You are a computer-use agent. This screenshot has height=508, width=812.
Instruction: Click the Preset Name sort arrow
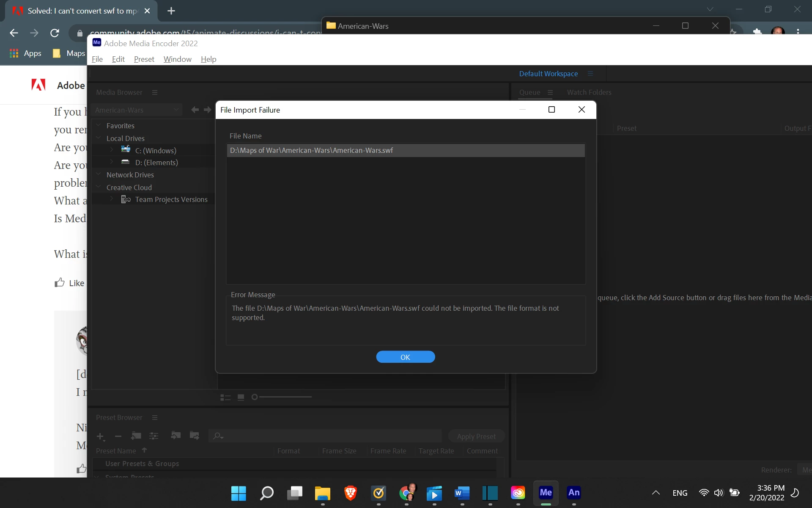pos(144,450)
